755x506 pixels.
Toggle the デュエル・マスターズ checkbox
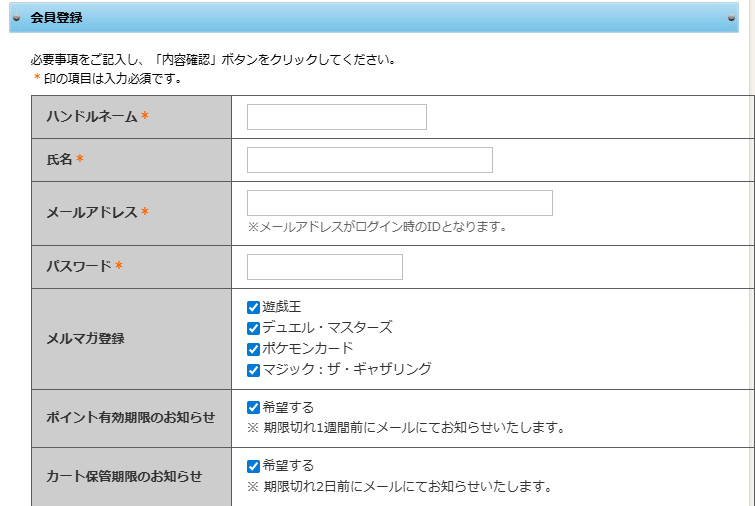tap(253, 328)
